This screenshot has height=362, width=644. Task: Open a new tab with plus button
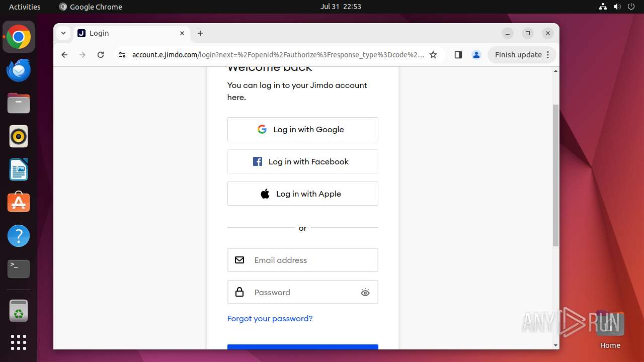(x=200, y=33)
